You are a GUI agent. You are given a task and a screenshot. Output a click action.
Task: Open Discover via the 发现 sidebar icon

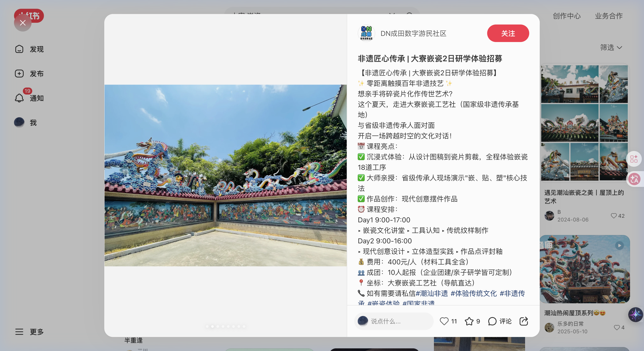[19, 49]
